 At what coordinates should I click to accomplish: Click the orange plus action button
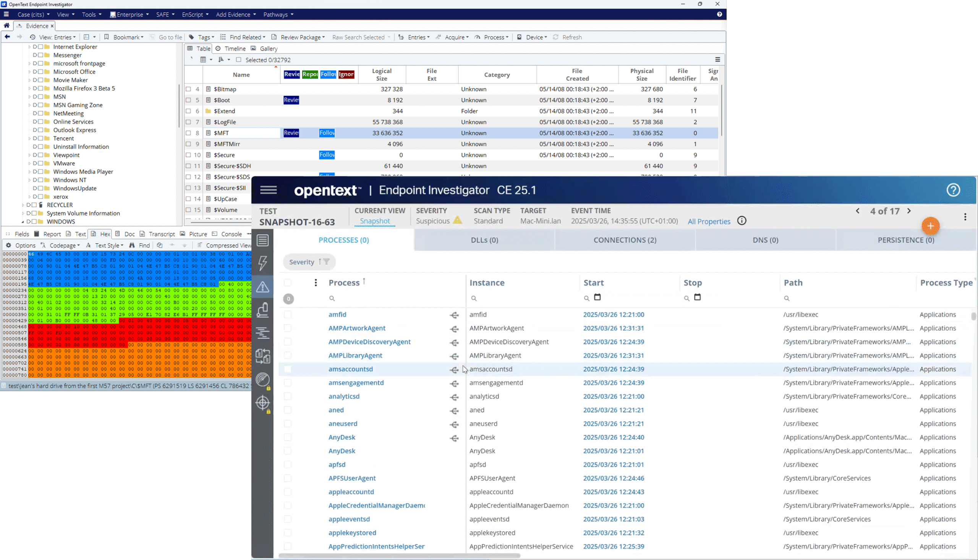point(930,226)
